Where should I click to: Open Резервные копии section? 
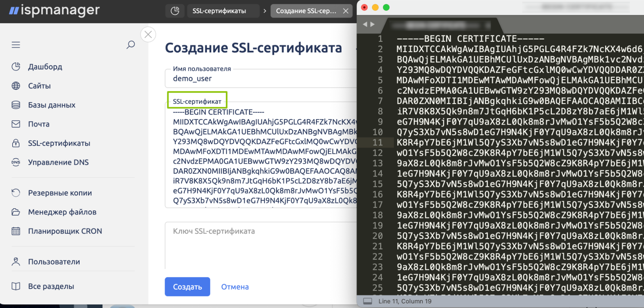coord(60,193)
